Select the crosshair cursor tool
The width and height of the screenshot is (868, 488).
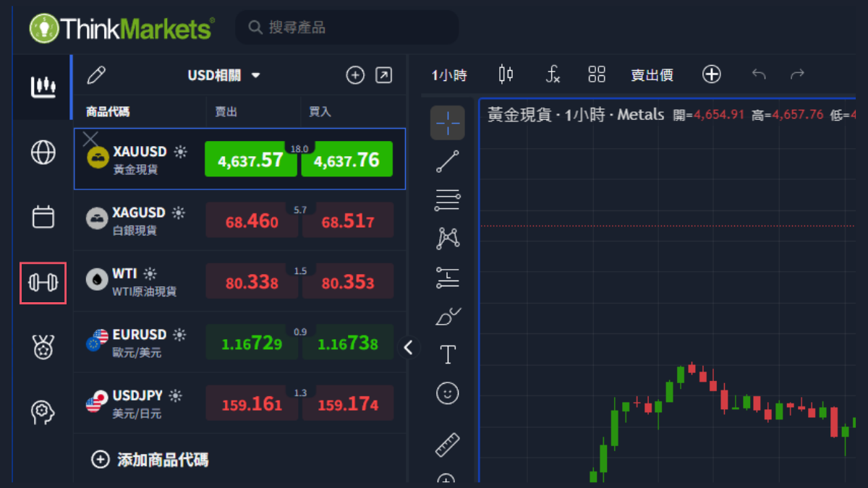click(x=448, y=123)
